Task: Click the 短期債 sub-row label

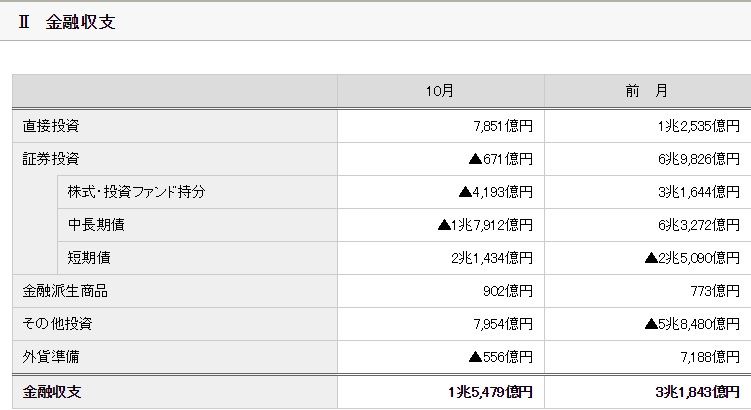Action: (x=89, y=258)
